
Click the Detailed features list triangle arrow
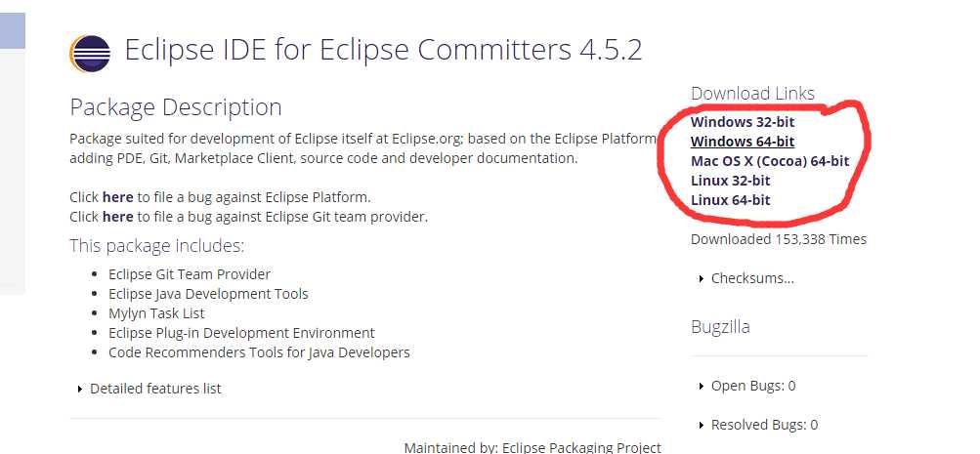80,389
